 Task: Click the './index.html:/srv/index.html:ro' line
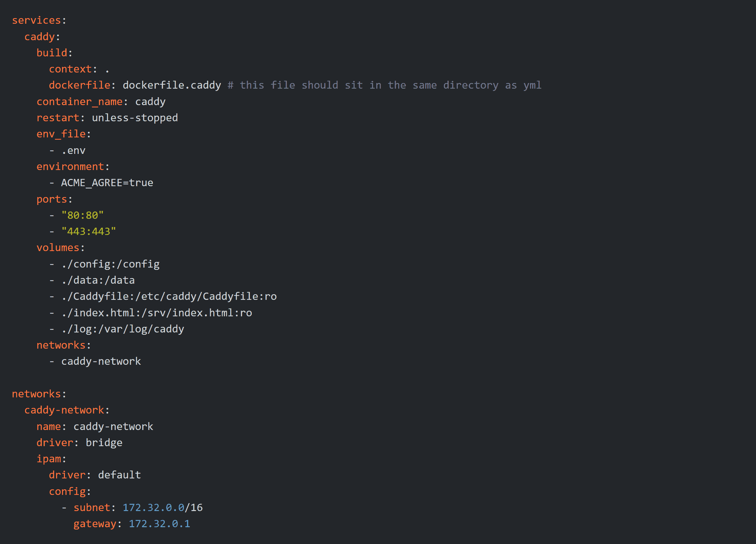coord(157,313)
